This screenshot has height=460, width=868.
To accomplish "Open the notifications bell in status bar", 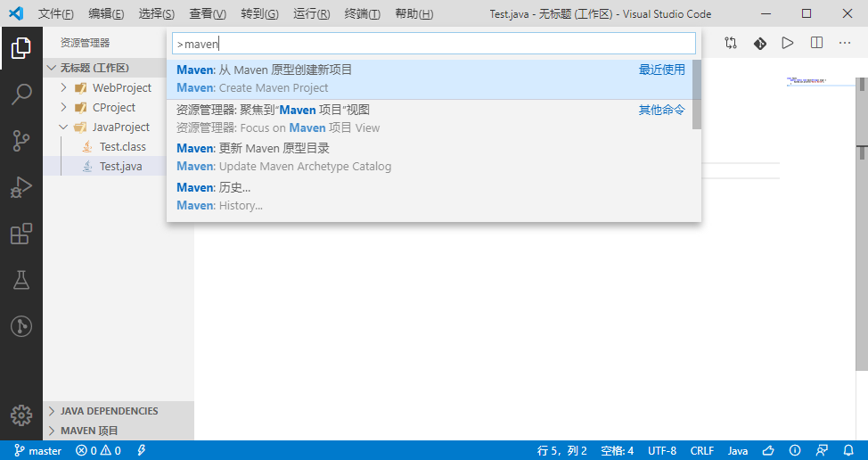I will click(848, 450).
